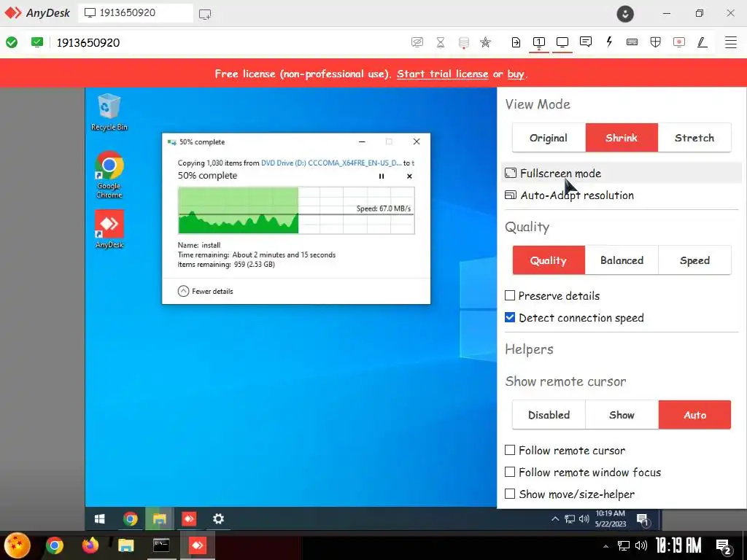Open the permissions shield icon
Viewport: 747px width, 560px height.
pyautogui.click(x=656, y=42)
